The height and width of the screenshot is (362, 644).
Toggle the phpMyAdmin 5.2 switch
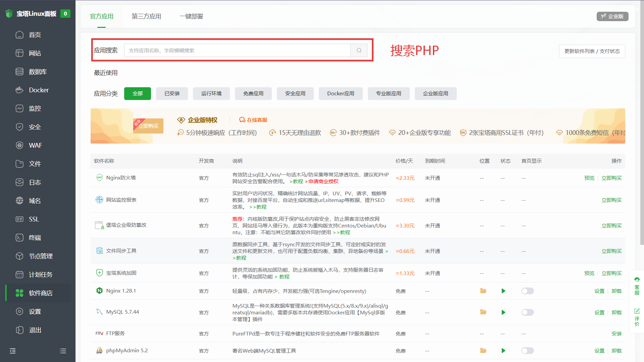527,350
